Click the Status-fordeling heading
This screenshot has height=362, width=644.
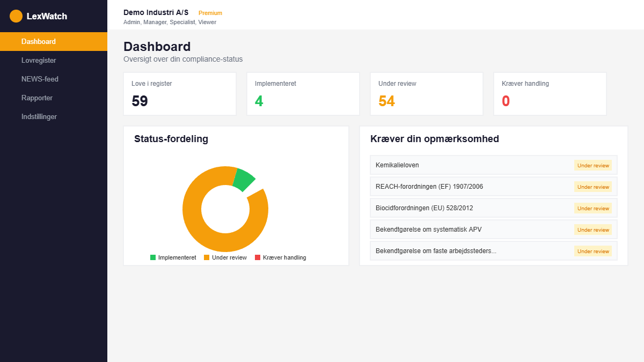(x=171, y=139)
